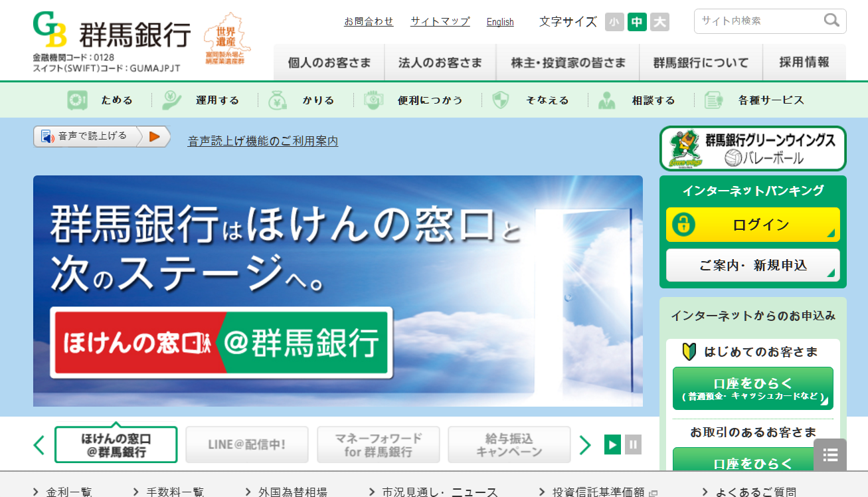Click the サイト内検索 search field
The image size is (868, 497).
[760, 21]
